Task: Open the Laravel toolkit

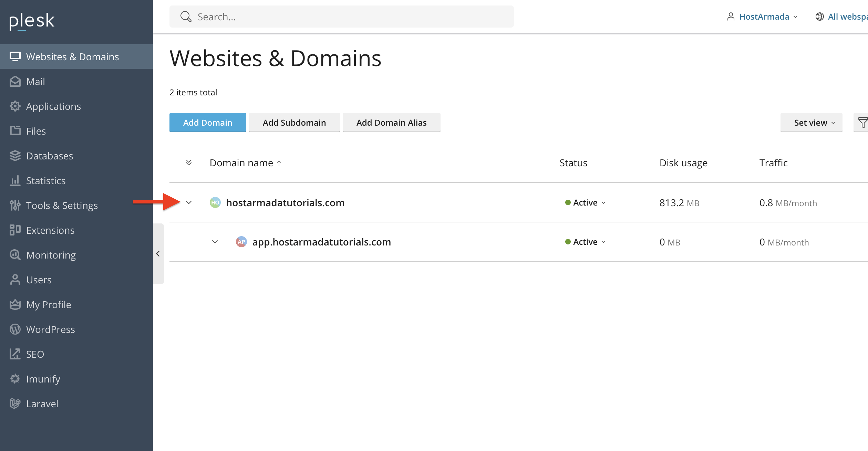Action: click(42, 403)
